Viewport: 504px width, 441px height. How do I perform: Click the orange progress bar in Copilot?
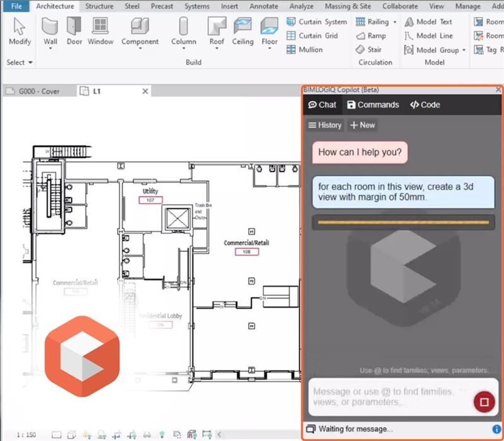pos(402,222)
